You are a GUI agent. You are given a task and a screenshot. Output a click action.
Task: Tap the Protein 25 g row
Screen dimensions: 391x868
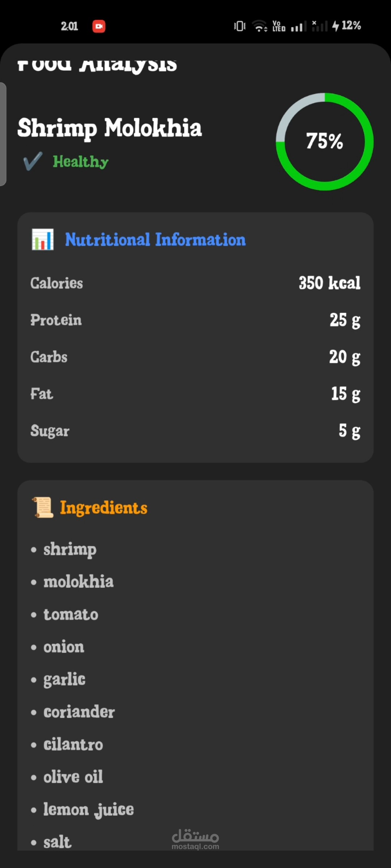(x=195, y=320)
